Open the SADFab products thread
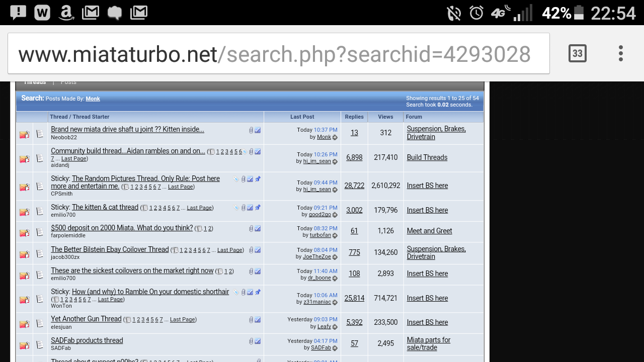The width and height of the screenshot is (644, 362). pyautogui.click(x=87, y=341)
